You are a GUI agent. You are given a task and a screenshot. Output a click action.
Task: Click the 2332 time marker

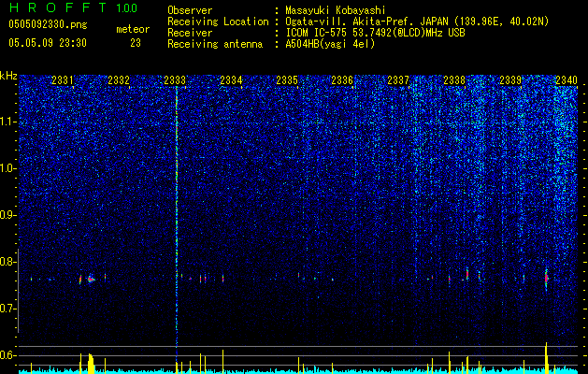click(x=119, y=79)
